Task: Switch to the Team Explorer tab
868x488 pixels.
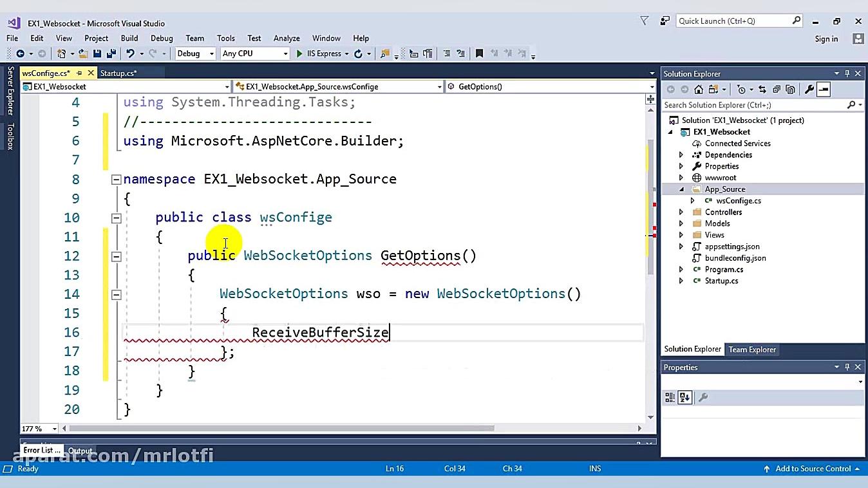Action: click(752, 350)
